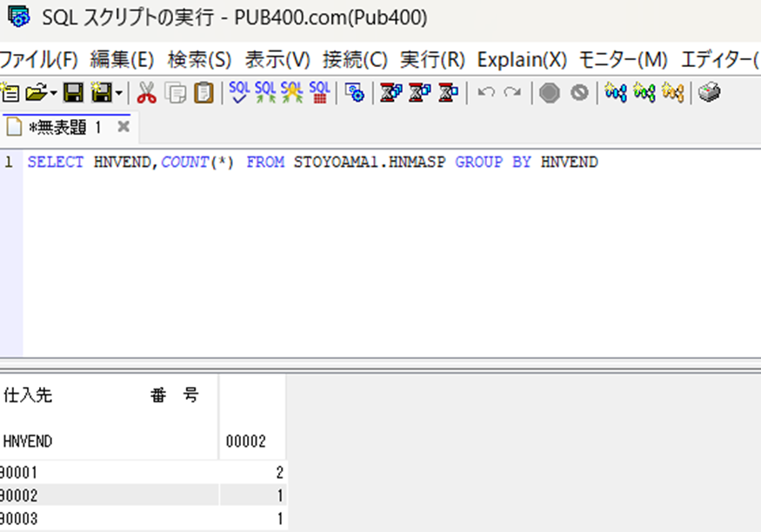Click the Copy icon in toolbar

(x=175, y=93)
